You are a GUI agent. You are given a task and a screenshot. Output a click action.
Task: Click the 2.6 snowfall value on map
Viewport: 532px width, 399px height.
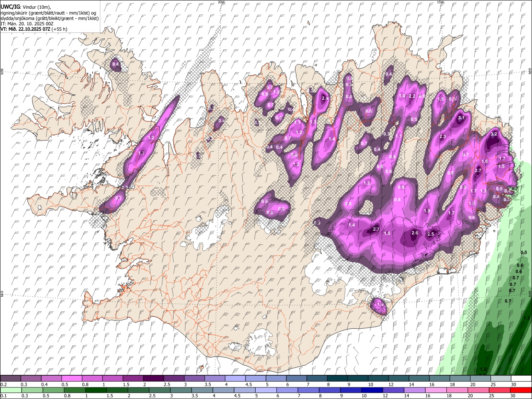(415, 233)
